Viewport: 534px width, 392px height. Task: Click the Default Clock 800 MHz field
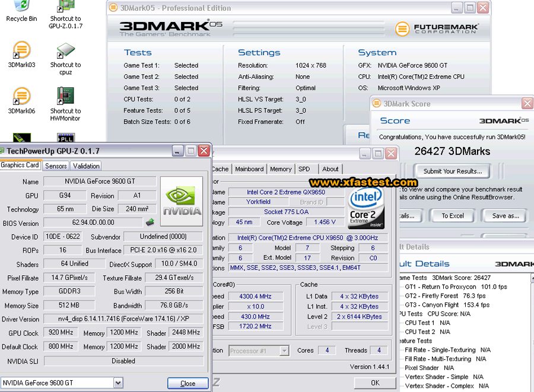click(x=61, y=346)
